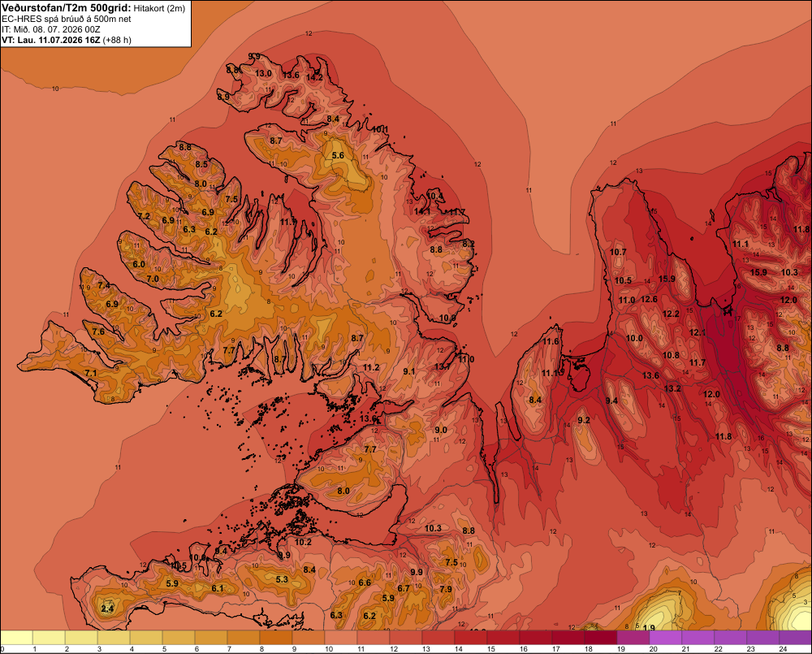Click the '(+88 h)' forecast offset text

(x=117, y=40)
